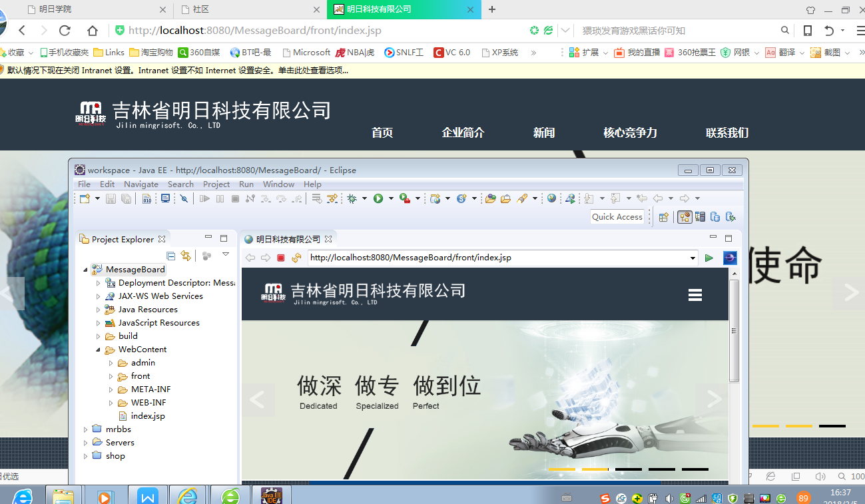Click the Eclipse Save All toolbar icon
Screen dimensions: 865x504
[x=126, y=198]
